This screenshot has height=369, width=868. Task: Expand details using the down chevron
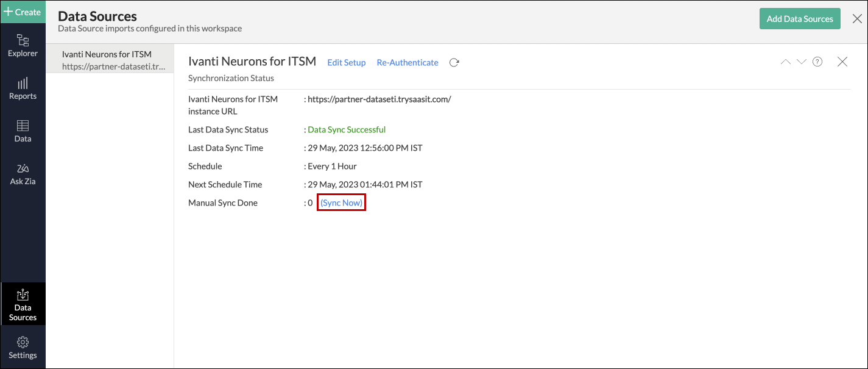tap(801, 62)
